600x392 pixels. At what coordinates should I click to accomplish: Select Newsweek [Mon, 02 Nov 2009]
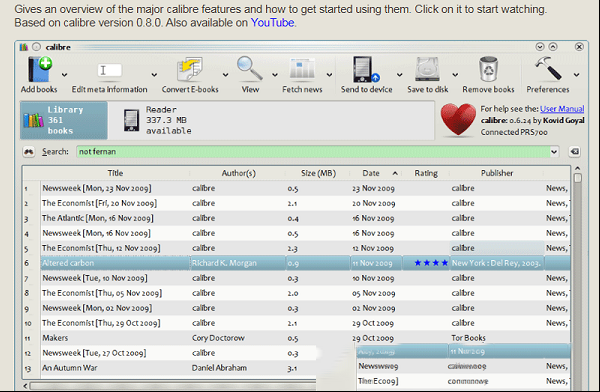[x=97, y=308]
